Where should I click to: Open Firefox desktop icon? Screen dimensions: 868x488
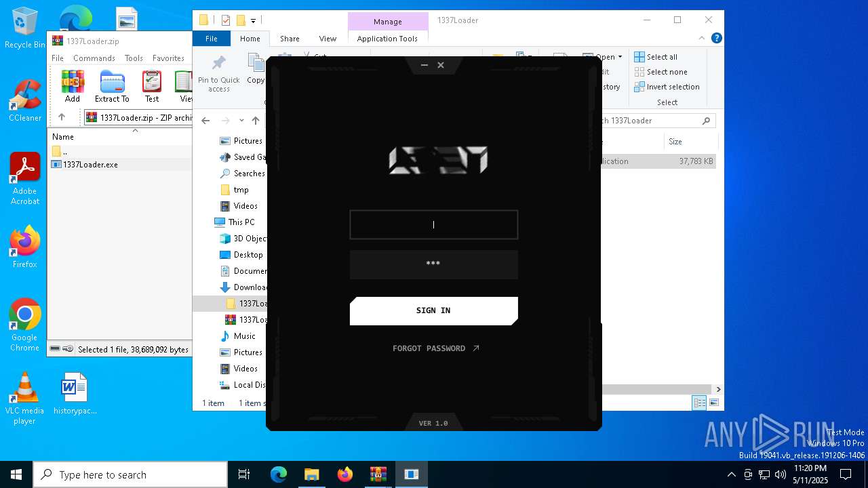(x=24, y=247)
